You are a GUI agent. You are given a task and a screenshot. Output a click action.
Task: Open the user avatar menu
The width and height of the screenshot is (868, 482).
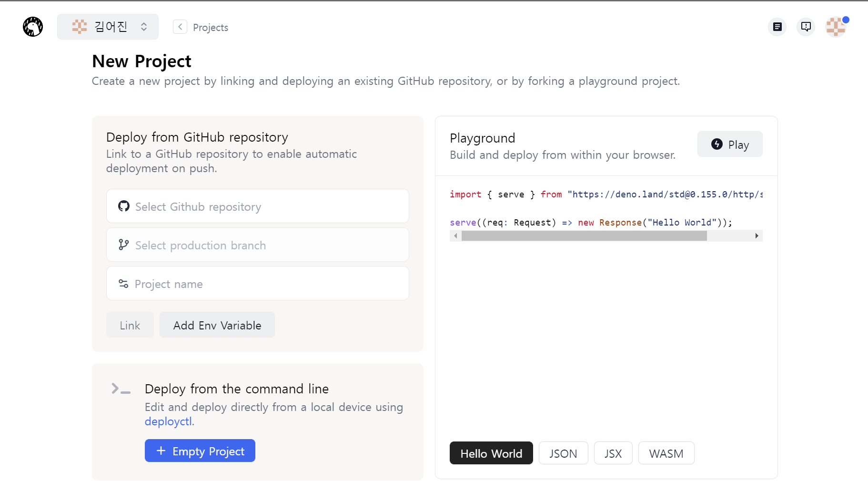click(x=835, y=27)
